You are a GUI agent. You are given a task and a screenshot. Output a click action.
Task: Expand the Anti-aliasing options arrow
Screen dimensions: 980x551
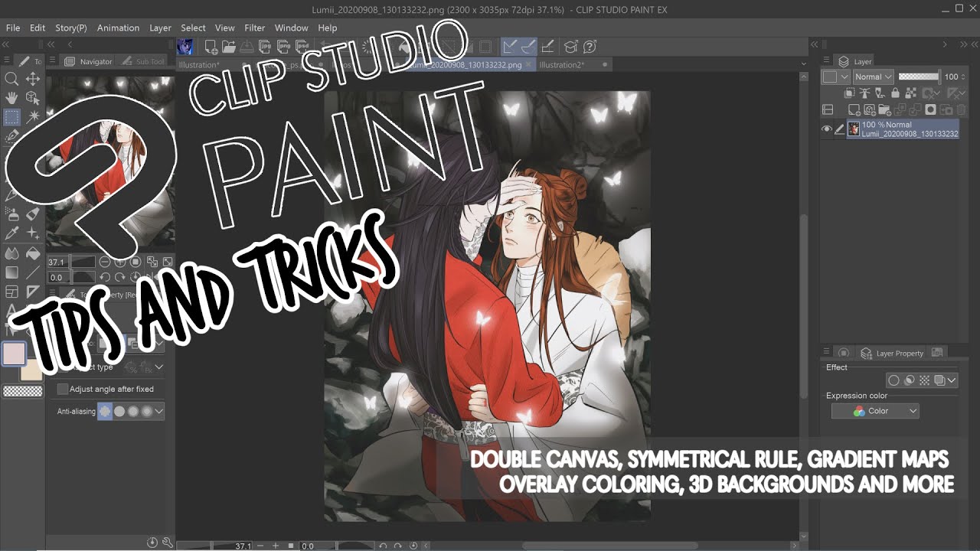[158, 411]
